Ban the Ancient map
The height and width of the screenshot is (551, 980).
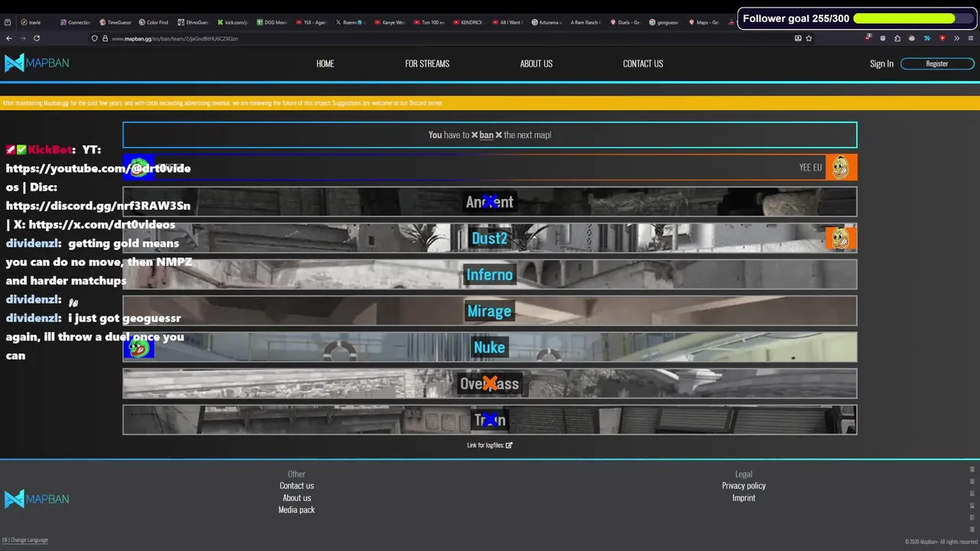(489, 202)
